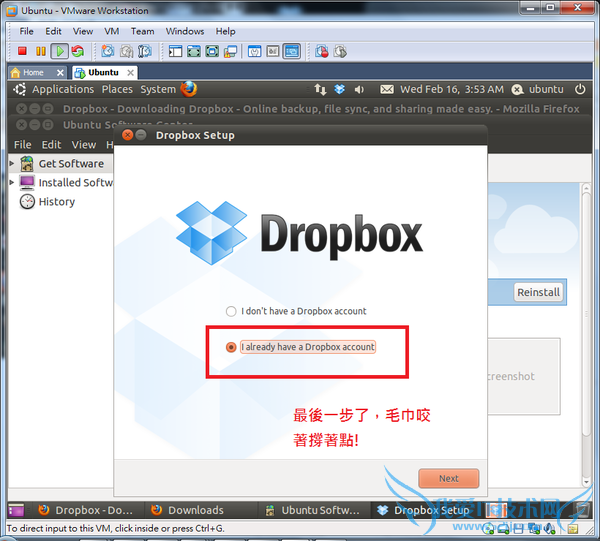Viewport: 600px width, 541px height.
Task: Enter full screen mode icon in toolbar
Action: pos(212,51)
